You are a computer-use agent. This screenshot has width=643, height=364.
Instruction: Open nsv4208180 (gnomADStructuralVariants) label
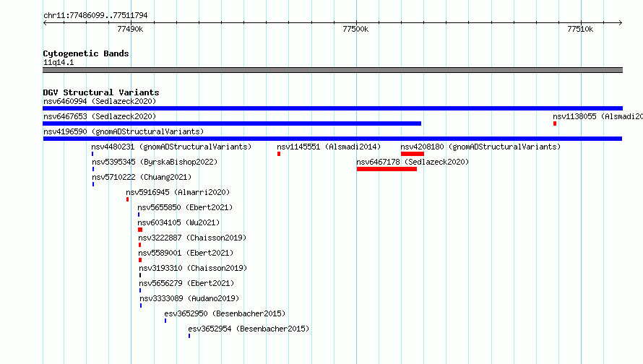(x=480, y=147)
